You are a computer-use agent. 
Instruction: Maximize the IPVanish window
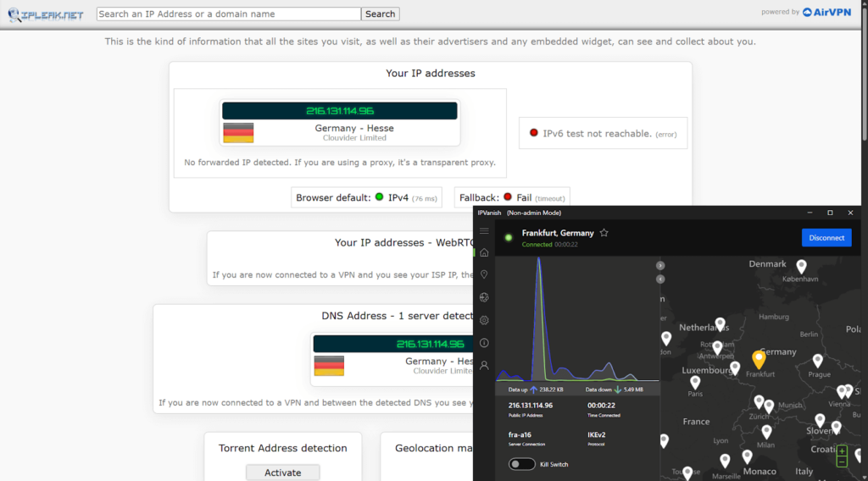point(830,213)
